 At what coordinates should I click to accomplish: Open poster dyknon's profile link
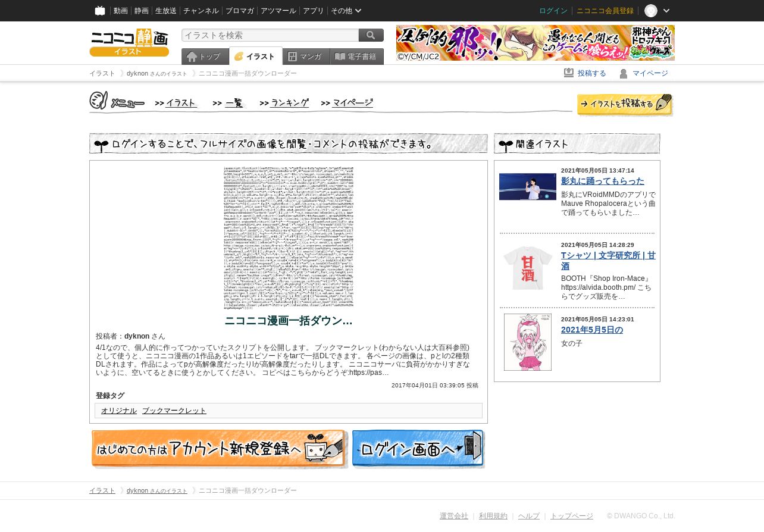click(x=137, y=336)
